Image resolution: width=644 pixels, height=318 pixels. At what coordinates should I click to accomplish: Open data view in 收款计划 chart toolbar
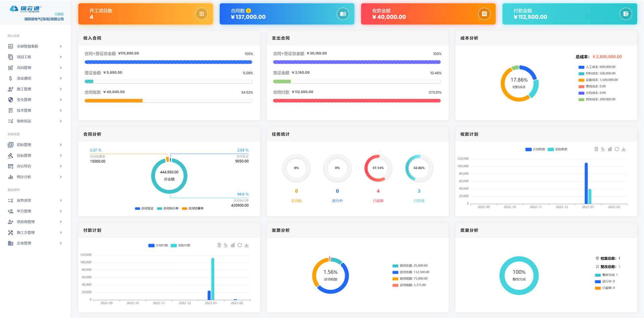596,149
